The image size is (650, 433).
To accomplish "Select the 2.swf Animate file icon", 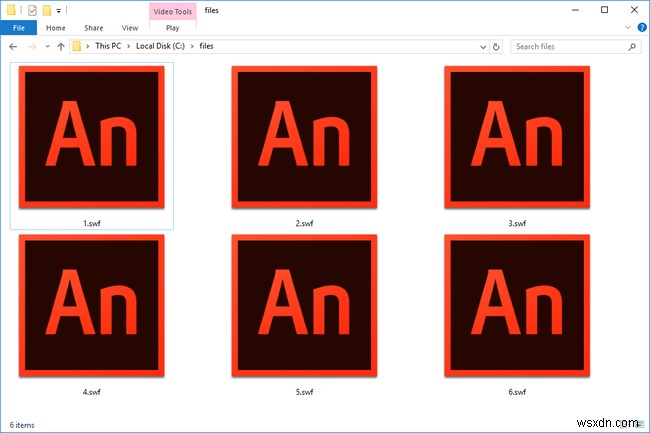I will (x=304, y=137).
